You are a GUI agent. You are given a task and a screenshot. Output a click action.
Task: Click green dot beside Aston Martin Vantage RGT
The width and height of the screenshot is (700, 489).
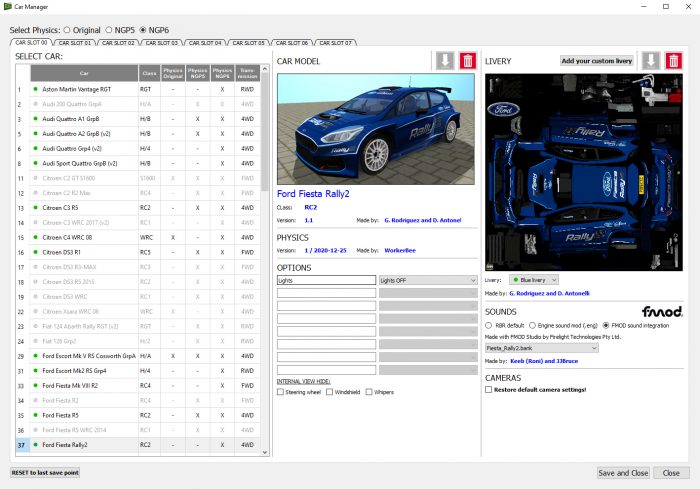(x=35, y=89)
